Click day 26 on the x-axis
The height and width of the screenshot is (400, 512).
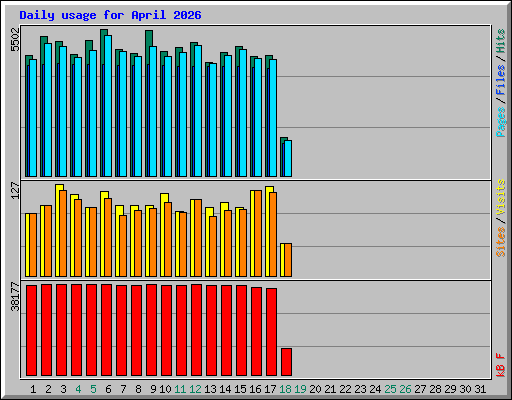[405, 389]
